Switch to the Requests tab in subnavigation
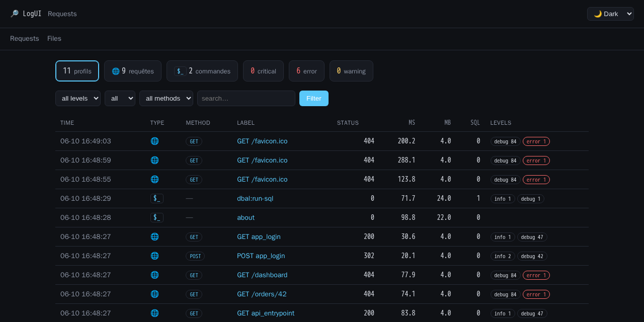 pos(25,38)
